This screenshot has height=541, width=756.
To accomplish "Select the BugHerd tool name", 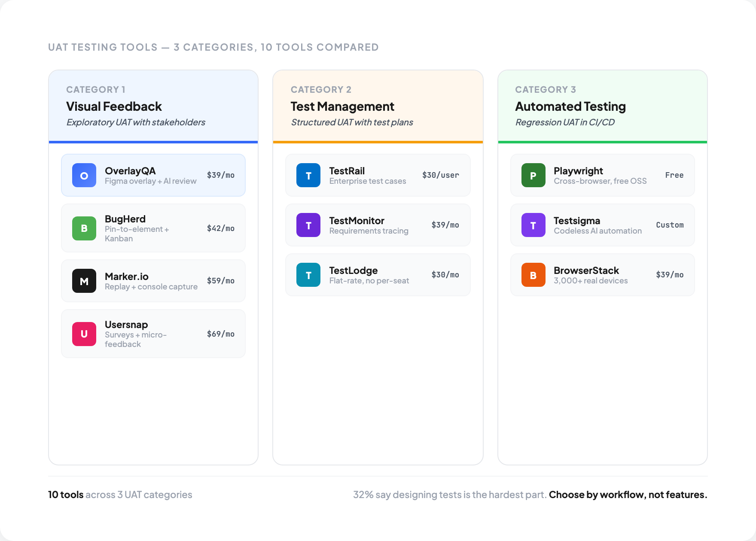I will pos(125,219).
